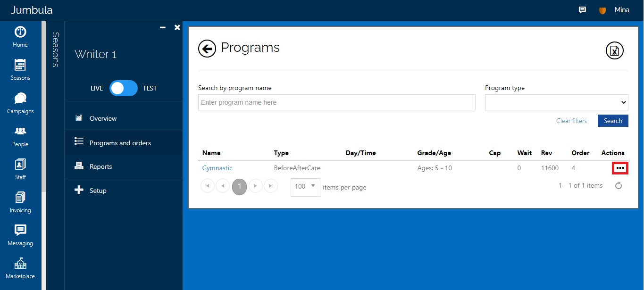Minimize the Wniter 1 season panel
This screenshot has width=644, height=290.
(x=163, y=28)
